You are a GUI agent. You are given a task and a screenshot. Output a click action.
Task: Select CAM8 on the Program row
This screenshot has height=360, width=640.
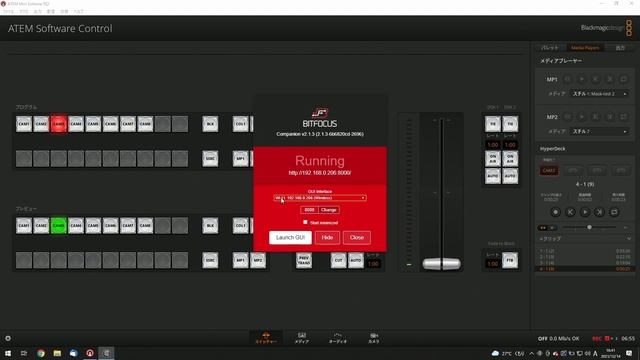point(145,124)
